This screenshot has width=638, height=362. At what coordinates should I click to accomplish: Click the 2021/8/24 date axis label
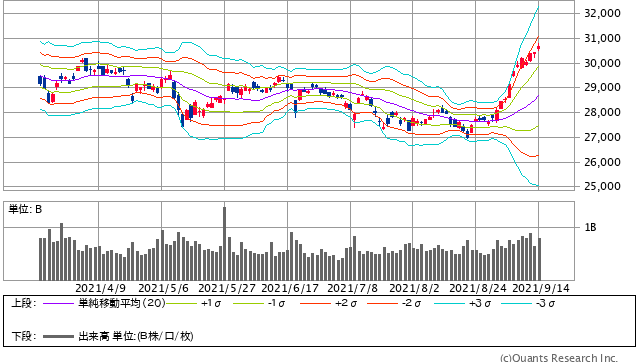(x=478, y=288)
